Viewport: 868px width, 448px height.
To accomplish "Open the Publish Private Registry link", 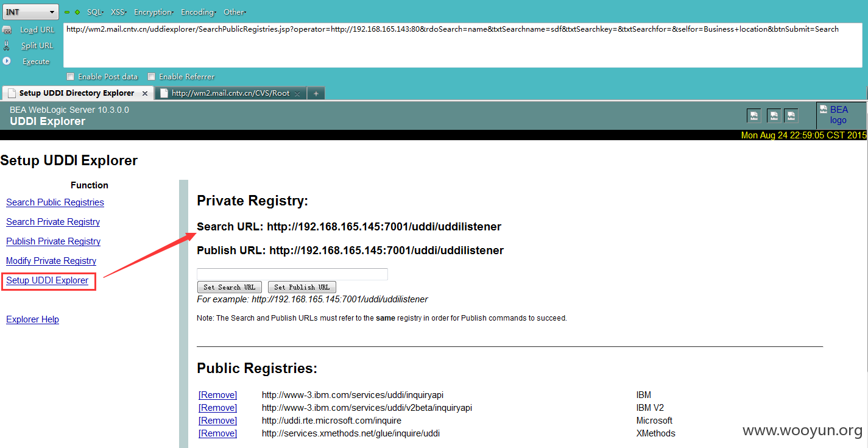I will point(53,241).
